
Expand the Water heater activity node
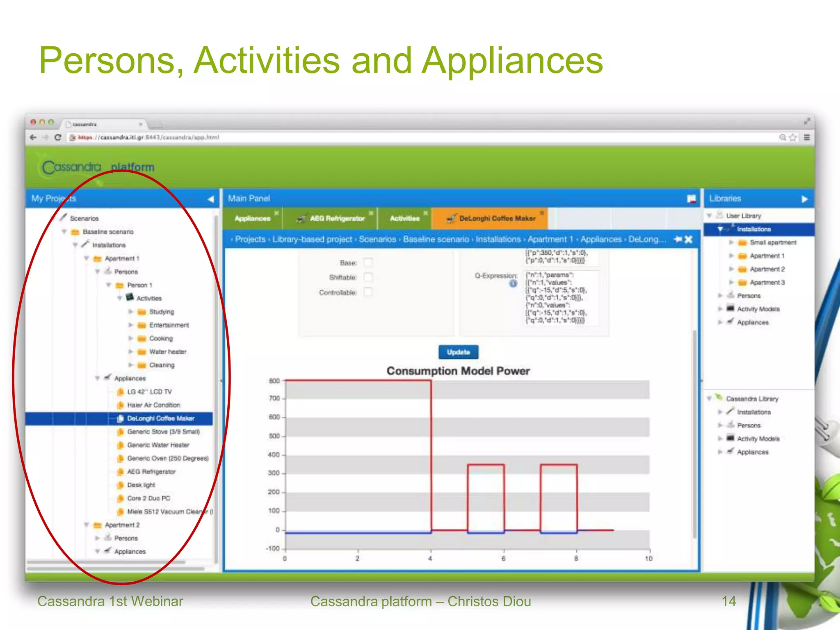click(x=131, y=352)
